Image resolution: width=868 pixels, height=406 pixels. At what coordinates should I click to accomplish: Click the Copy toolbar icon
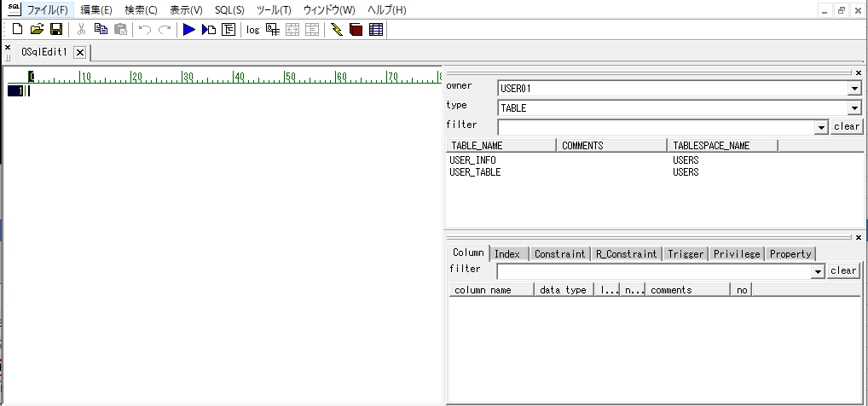pos(101,29)
